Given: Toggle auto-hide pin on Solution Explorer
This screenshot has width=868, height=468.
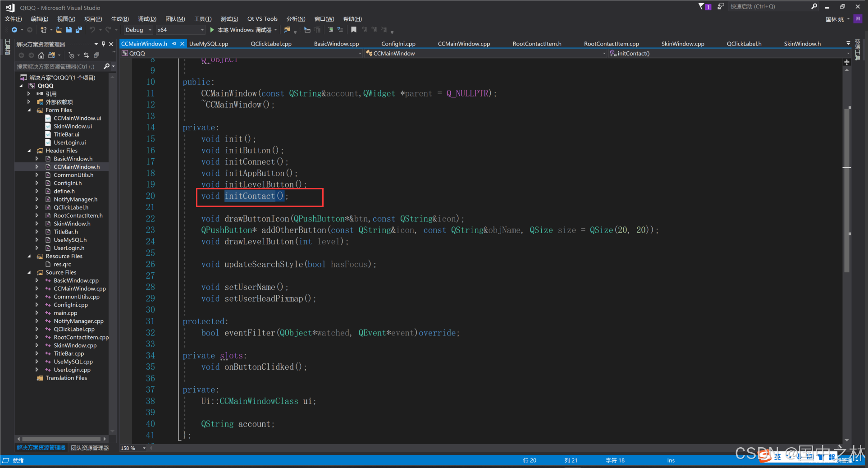Looking at the screenshot, I should 103,44.
